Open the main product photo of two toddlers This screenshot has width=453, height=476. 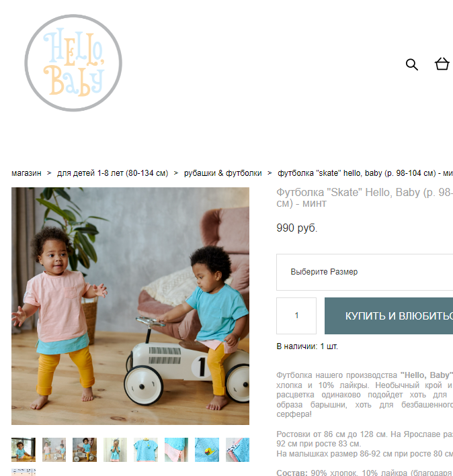tap(130, 306)
